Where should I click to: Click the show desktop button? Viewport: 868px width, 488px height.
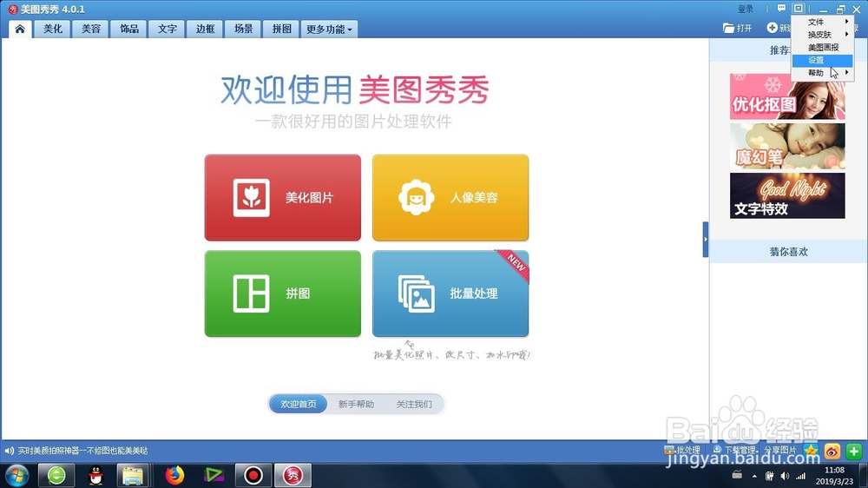(864, 475)
